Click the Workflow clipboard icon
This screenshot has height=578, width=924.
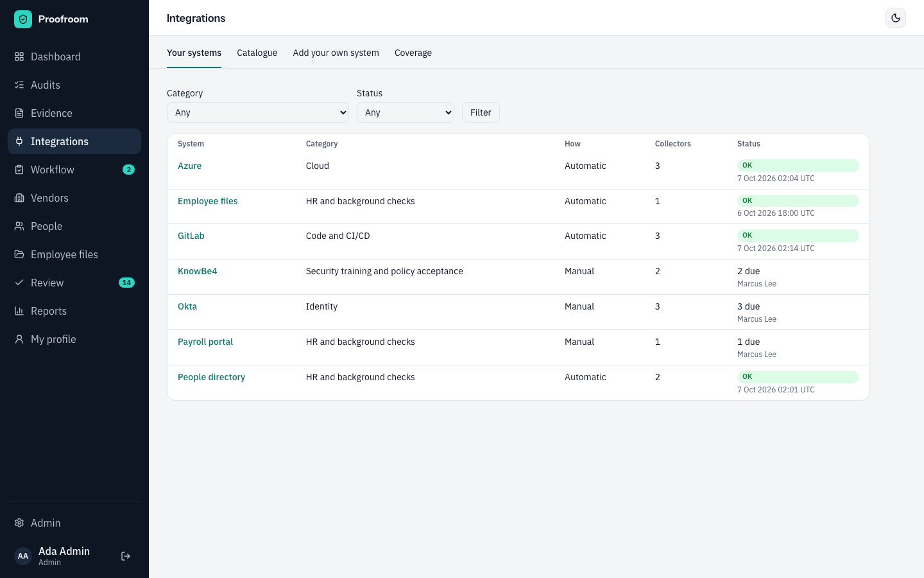19,170
